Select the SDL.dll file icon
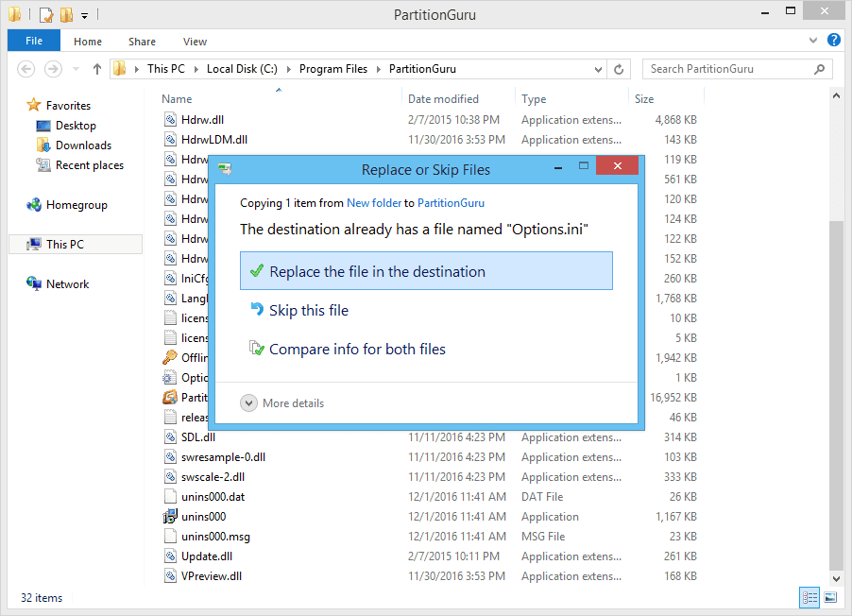This screenshot has height=616, width=852. pos(170,437)
